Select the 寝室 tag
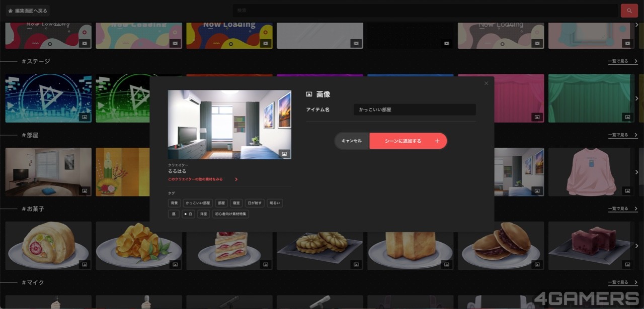This screenshot has height=309, width=644. 236,203
